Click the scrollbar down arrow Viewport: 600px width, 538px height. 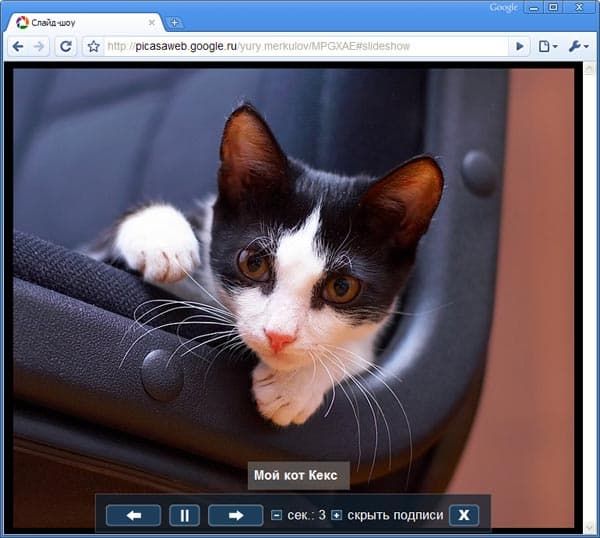[589, 527]
